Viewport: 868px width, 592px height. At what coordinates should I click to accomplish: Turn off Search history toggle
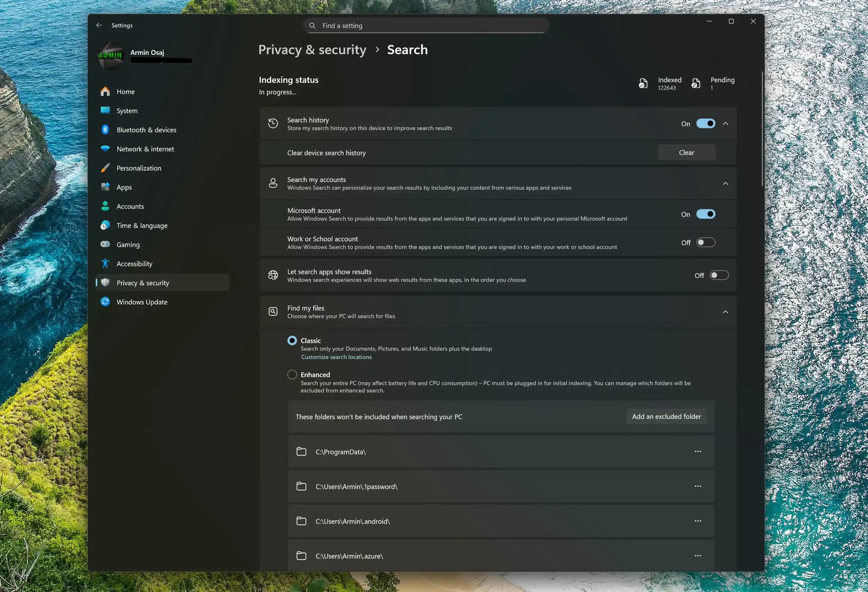706,124
